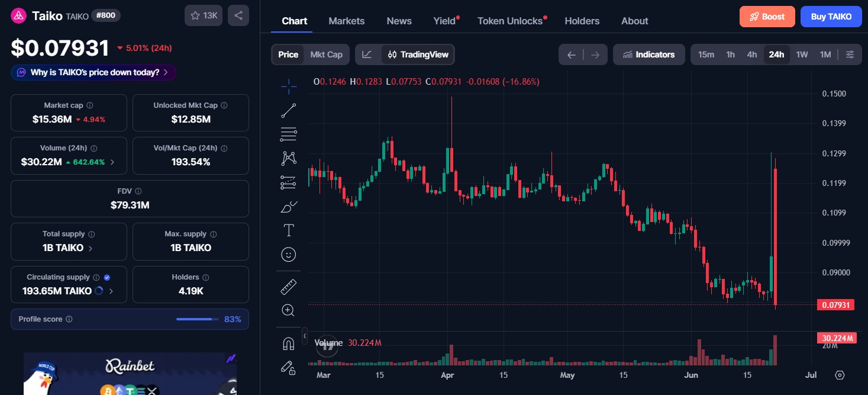
Task: Set chart interval to 1M
Action: 825,54
